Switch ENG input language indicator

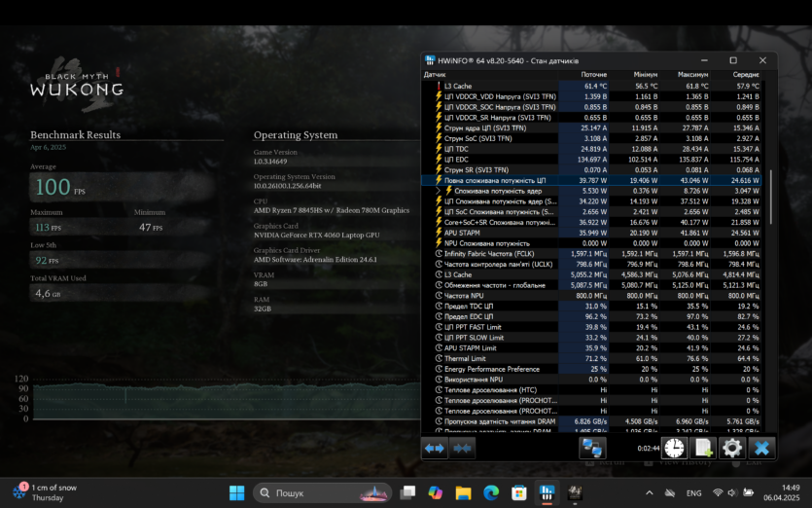click(x=694, y=493)
